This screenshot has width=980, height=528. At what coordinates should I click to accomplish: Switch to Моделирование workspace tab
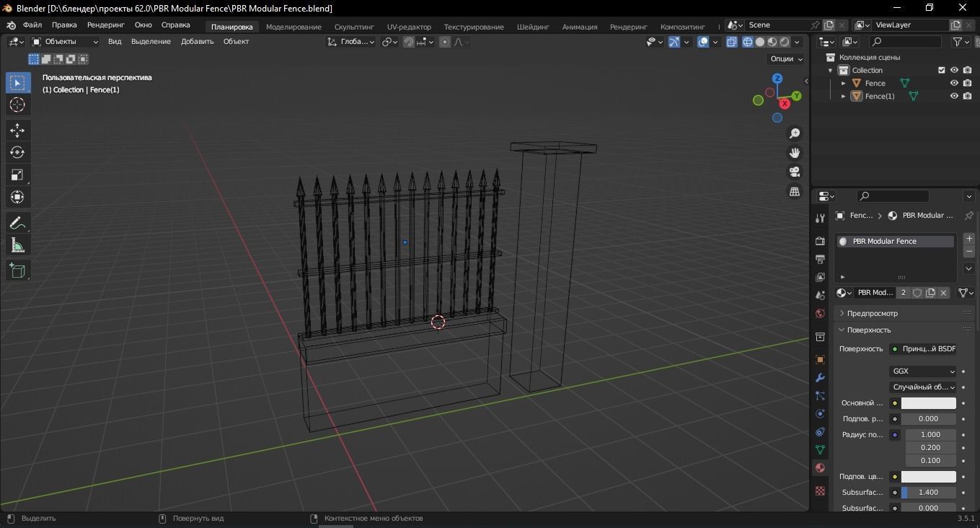(293, 27)
